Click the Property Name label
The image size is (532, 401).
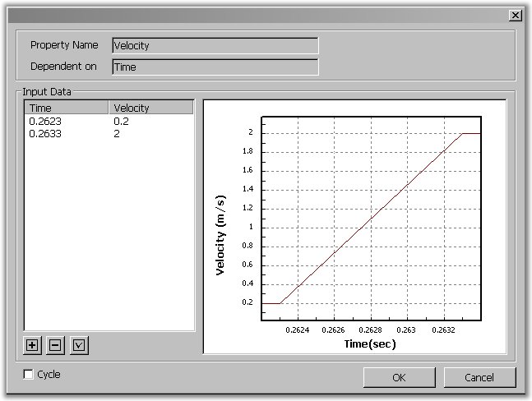[x=64, y=45]
